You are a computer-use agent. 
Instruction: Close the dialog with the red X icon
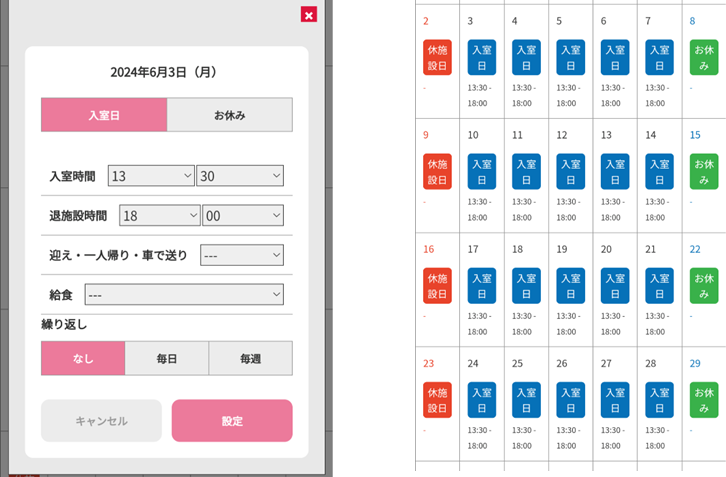pos(309,14)
